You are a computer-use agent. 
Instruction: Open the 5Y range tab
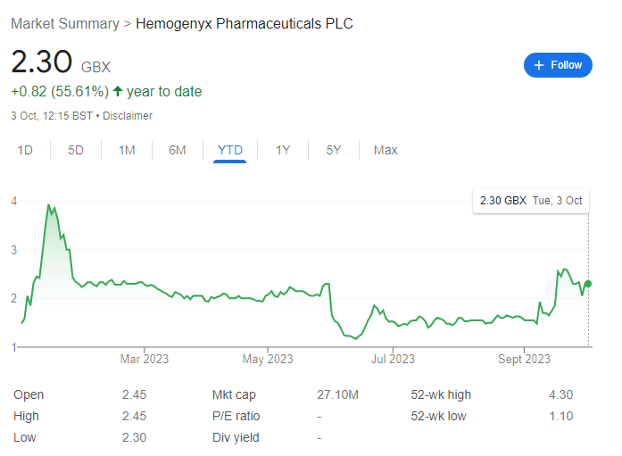point(334,150)
